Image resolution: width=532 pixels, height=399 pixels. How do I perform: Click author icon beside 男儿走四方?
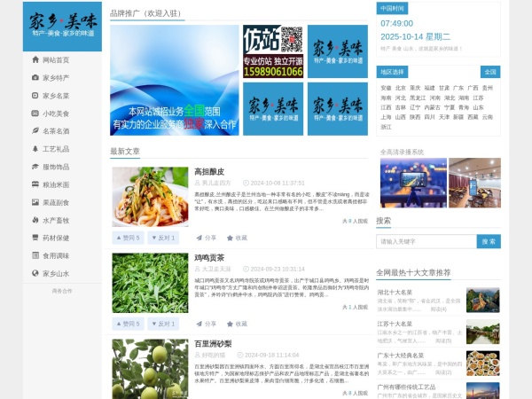[x=197, y=183]
